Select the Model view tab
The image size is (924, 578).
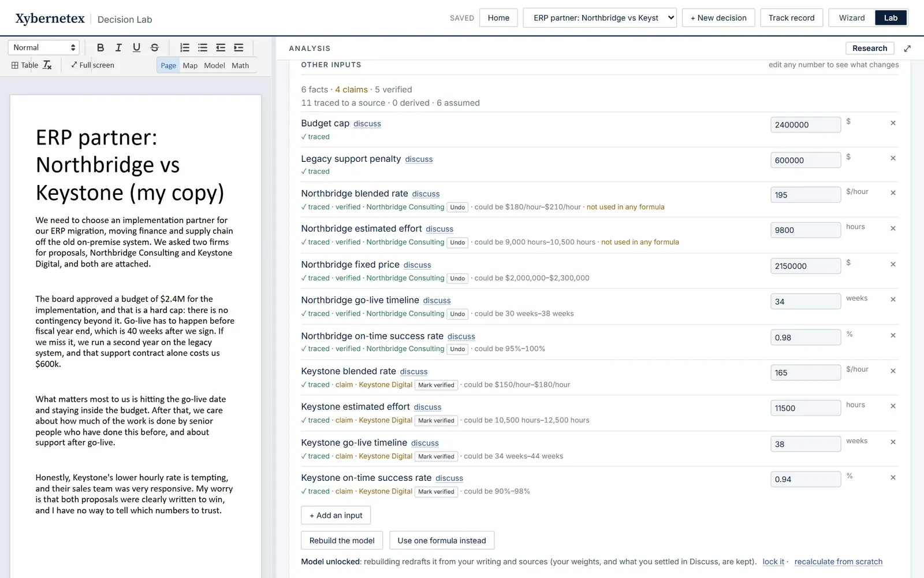click(x=214, y=65)
